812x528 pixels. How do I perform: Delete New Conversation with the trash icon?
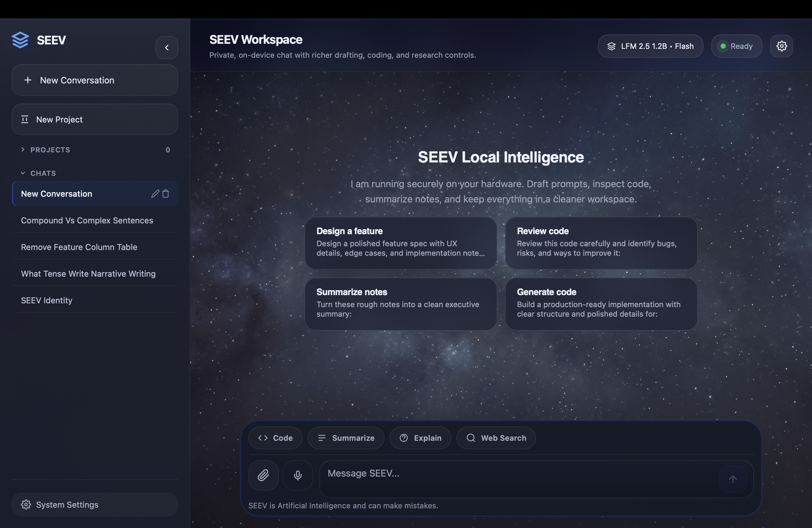pos(166,194)
